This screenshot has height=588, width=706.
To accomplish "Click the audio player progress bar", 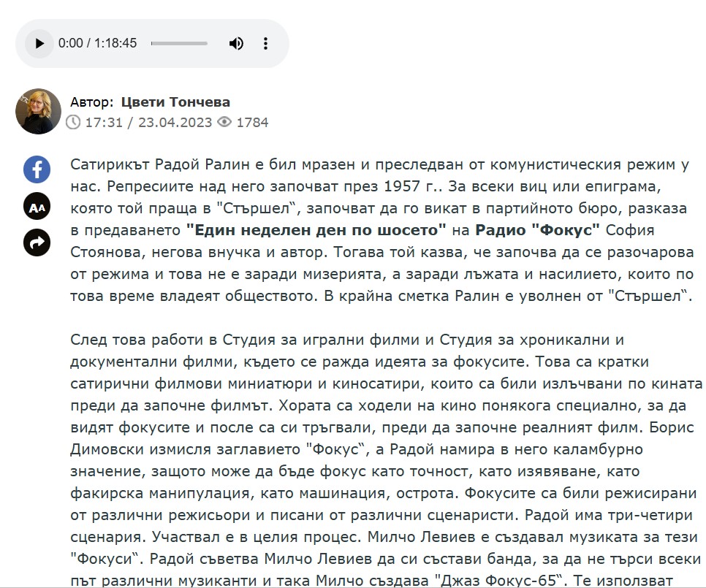I will click(179, 43).
